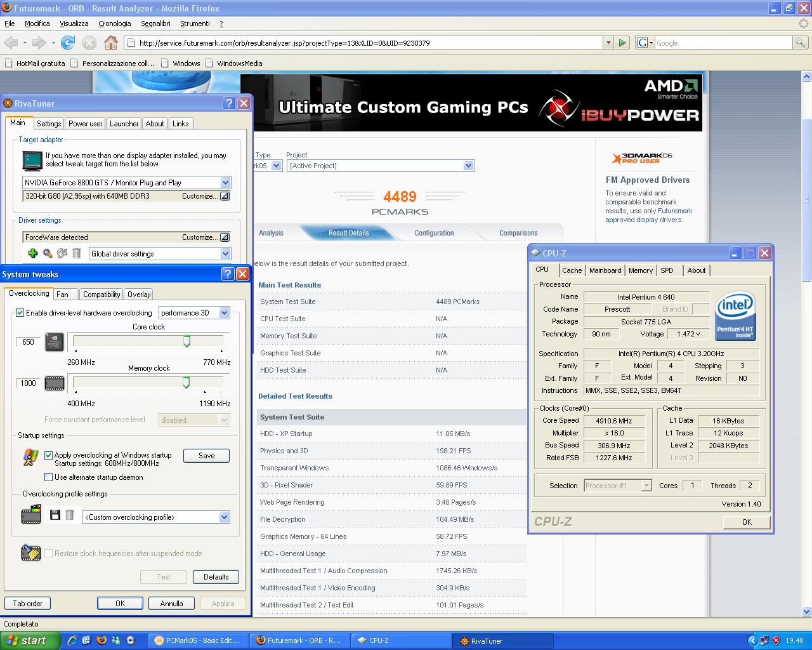Click the Firefox URL address field
This screenshot has height=650, width=812.
(x=362, y=43)
